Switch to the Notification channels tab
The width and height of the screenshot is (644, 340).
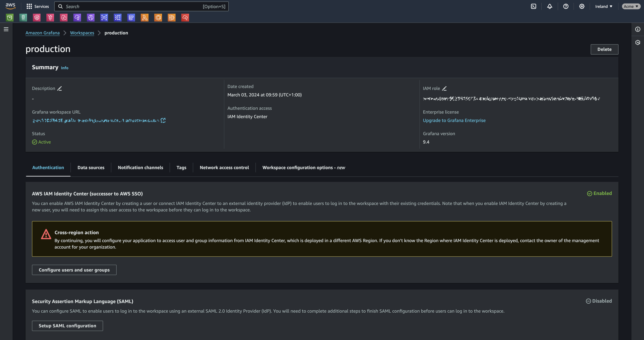[x=140, y=168]
